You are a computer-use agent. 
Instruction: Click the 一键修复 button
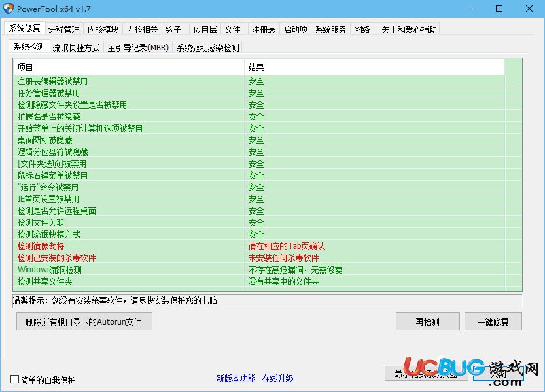pos(493,322)
